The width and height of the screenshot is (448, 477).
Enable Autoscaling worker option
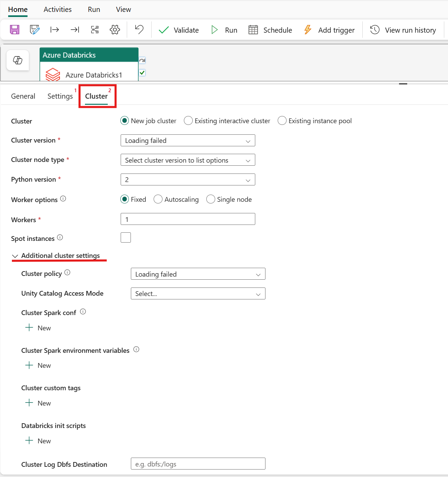tap(158, 199)
